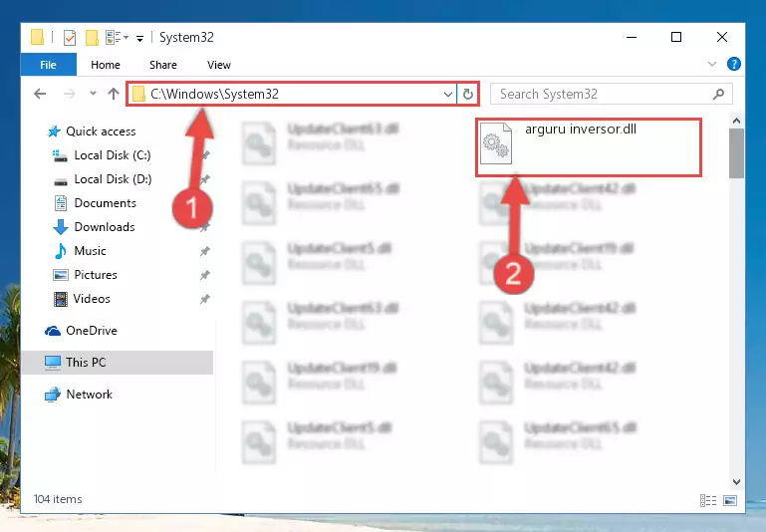Screen dimensions: 766x532
Task: Switch to Large icons view in status bar
Action: (730, 500)
